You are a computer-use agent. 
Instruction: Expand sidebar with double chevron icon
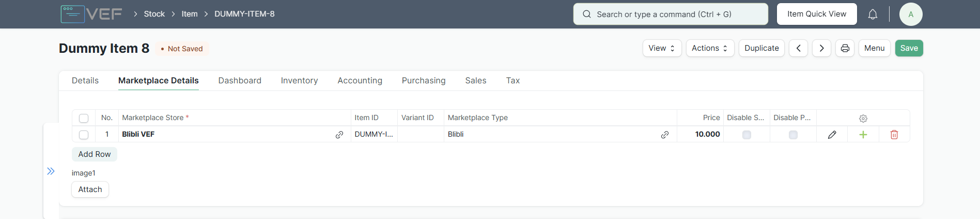(x=51, y=171)
